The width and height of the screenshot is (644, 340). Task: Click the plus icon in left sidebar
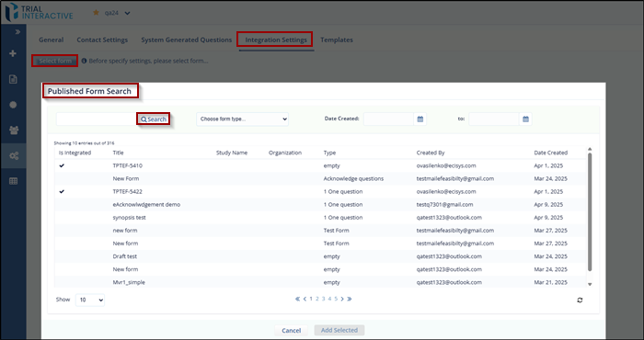click(x=13, y=53)
